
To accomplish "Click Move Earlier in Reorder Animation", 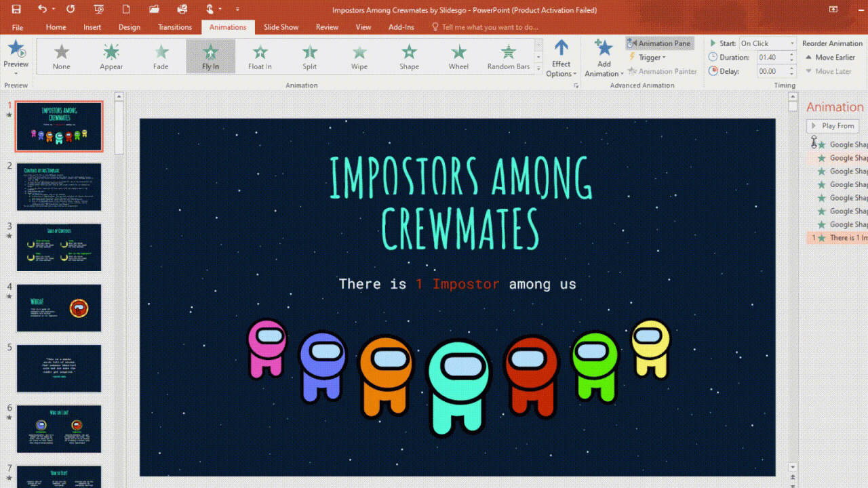I will 830,58.
